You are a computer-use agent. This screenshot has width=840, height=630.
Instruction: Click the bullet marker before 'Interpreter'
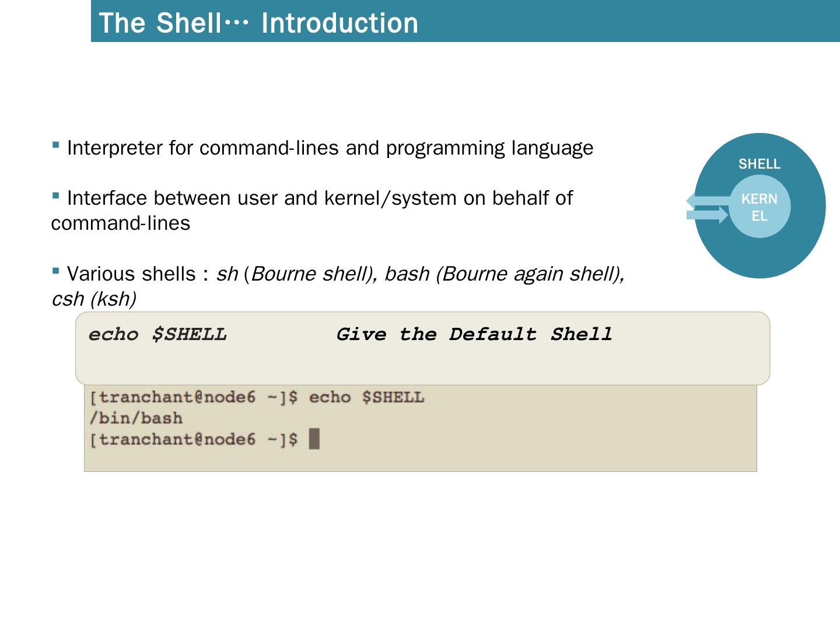[x=56, y=145]
